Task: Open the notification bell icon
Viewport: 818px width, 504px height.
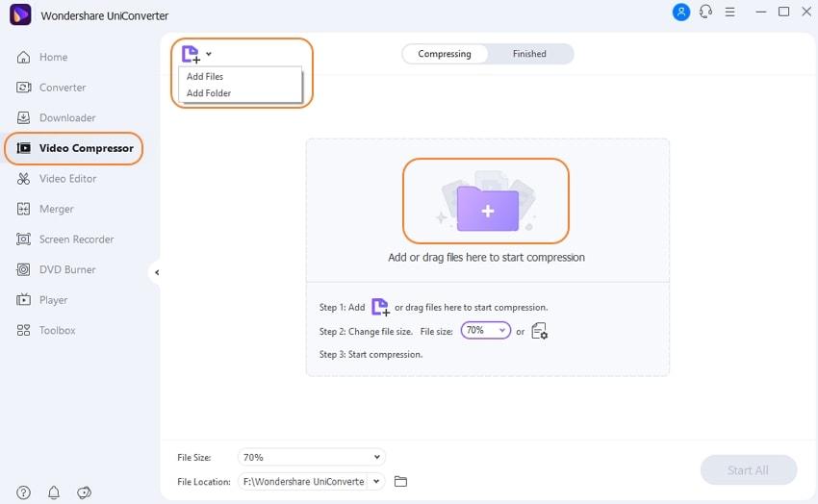Action: coord(54,492)
